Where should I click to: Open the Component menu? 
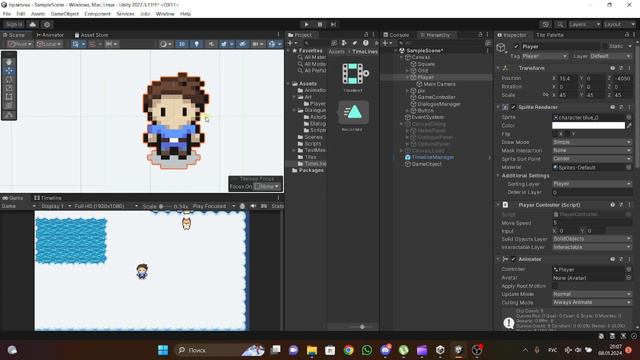point(98,14)
